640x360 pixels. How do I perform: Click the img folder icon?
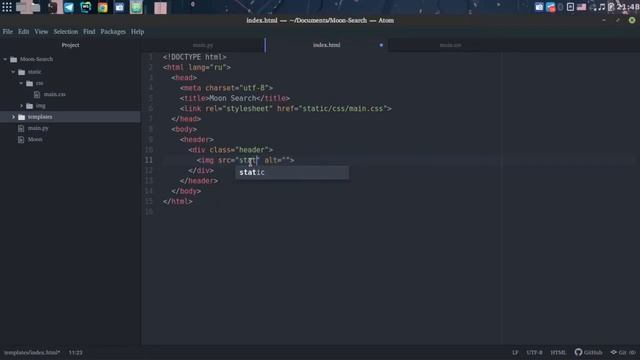tap(29, 106)
